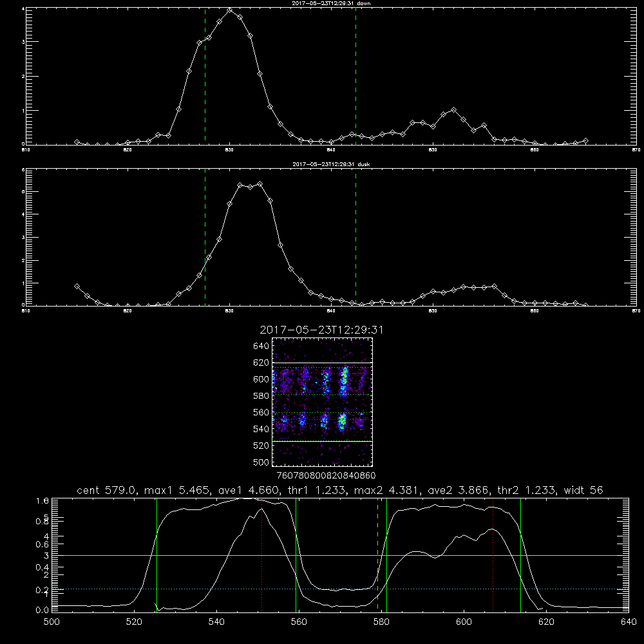The width and height of the screenshot is (644, 644).
Task: Click the x-axis label 600 on the bottom plot
Action: tap(464, 622)
